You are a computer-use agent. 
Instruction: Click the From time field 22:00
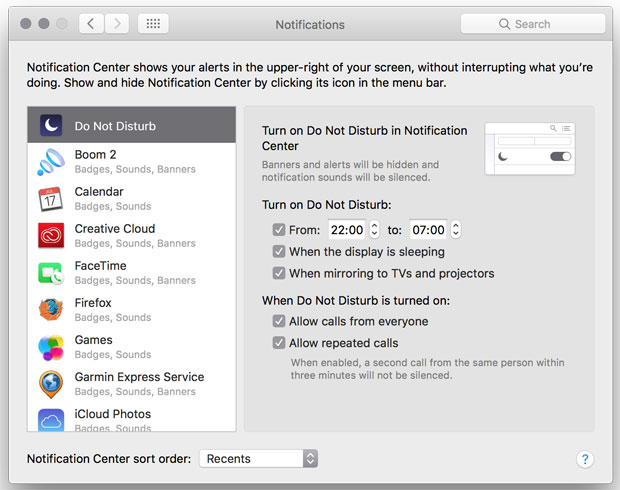[x=347, y=229]
